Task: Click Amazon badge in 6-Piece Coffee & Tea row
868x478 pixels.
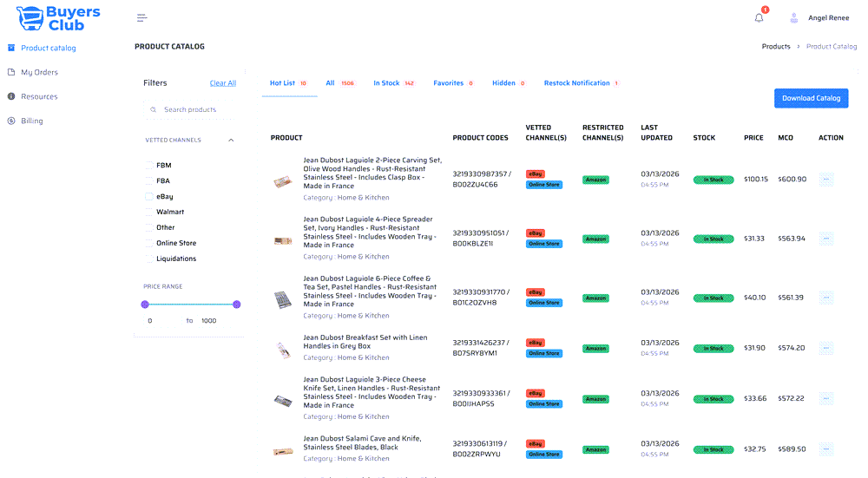Action: tap(595, 298)
